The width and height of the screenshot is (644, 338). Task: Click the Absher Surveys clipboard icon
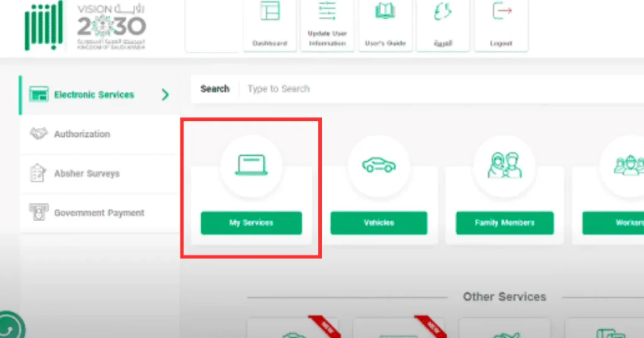click(38, 173)
